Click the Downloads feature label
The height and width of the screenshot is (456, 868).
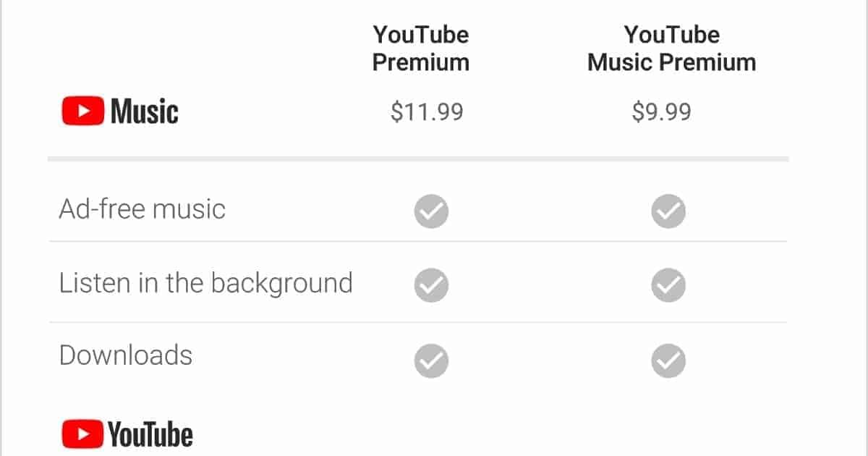(x=126, y=356)
